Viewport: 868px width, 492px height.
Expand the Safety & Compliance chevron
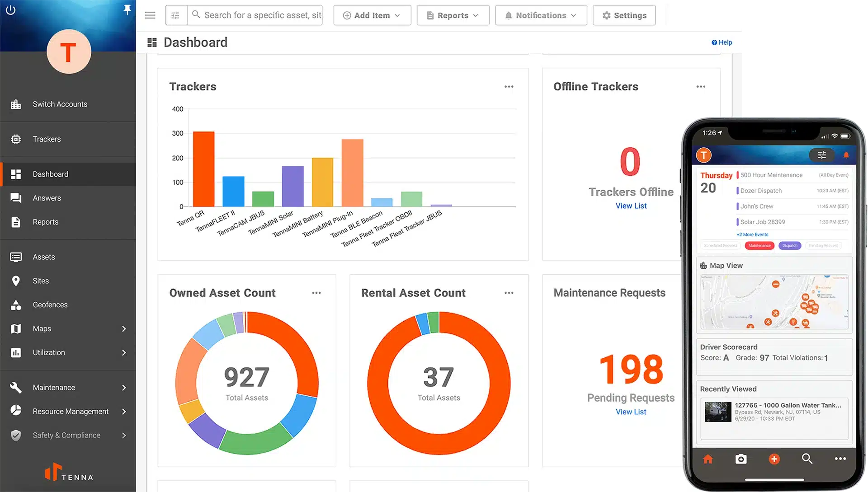pos(124,436)
